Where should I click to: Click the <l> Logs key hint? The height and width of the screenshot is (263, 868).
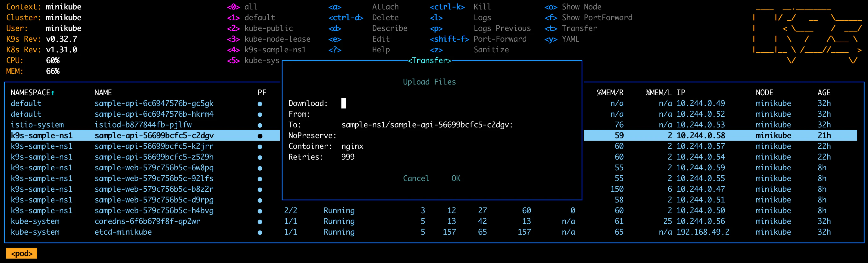click(x=460, y=18)
